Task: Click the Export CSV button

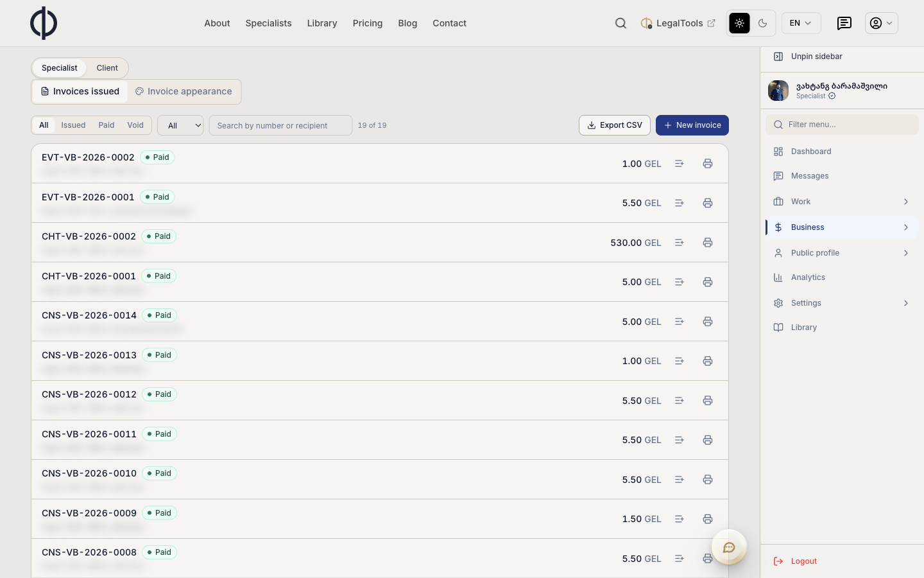Action: pyautogui.click(x=615, y=125)
